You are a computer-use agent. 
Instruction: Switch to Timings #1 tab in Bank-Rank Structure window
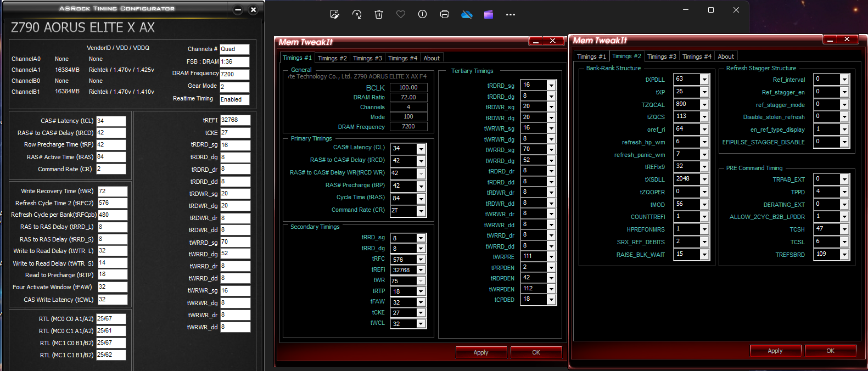pos(591,57)
